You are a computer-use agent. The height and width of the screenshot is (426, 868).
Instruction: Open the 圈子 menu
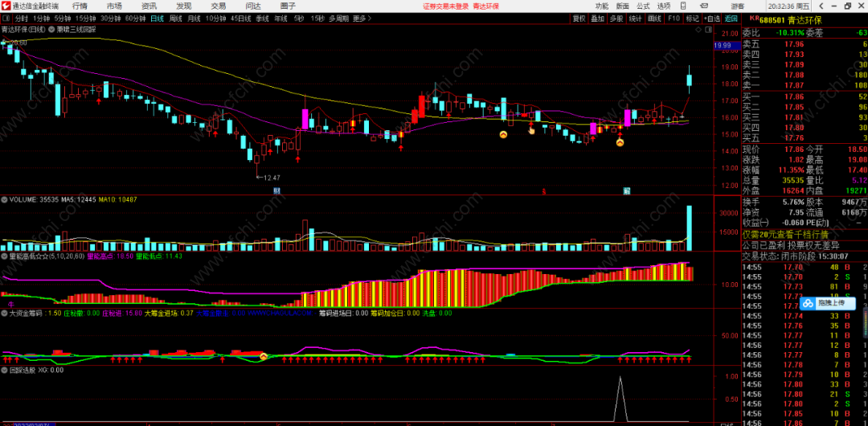[288, 6]
